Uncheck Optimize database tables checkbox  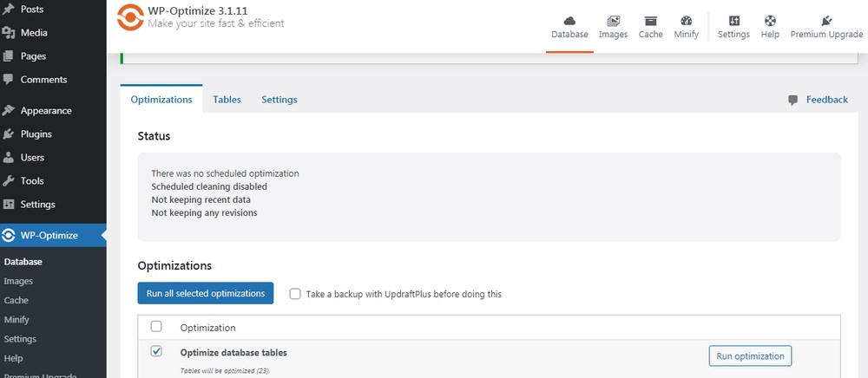point(156,351)
